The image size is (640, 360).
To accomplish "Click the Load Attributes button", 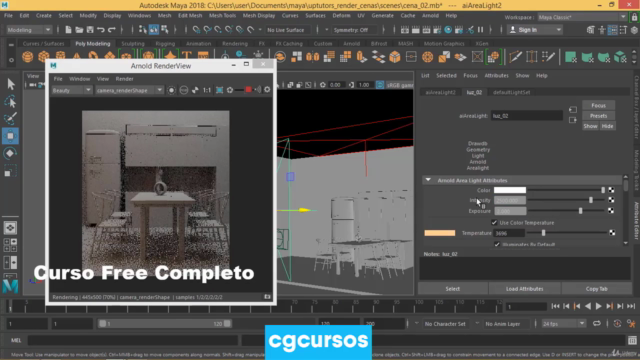I will coord(524,289).
